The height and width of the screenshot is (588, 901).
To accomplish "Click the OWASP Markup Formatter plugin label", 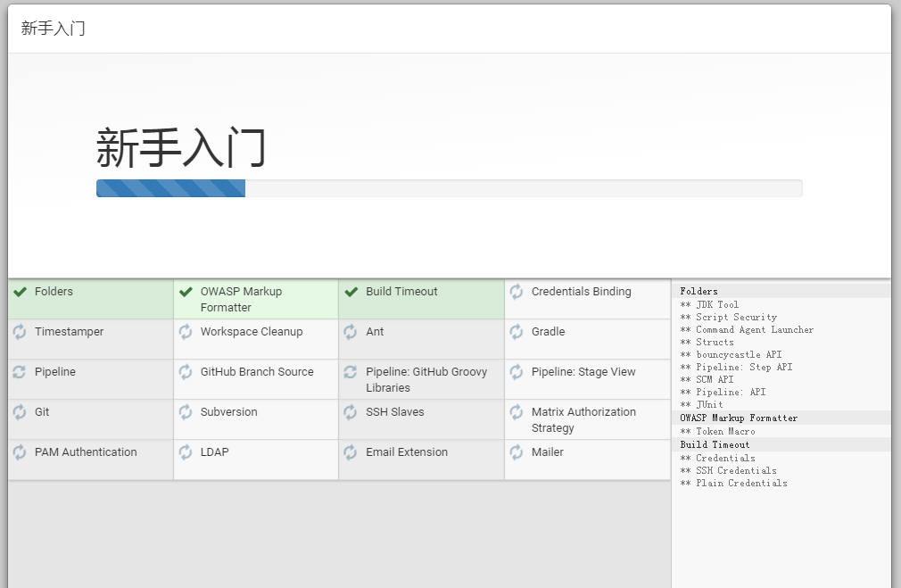I will tap(242, 300).
